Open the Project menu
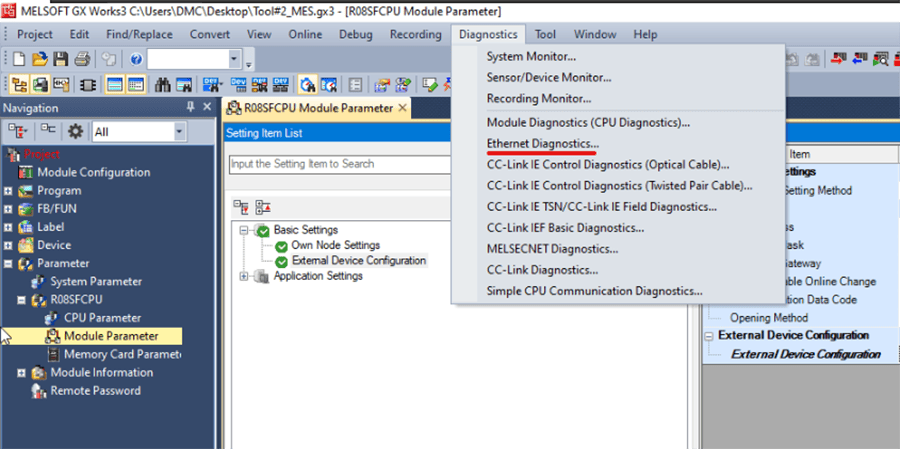900x449 pixels. pyautogui.click(x=34, y=34)
